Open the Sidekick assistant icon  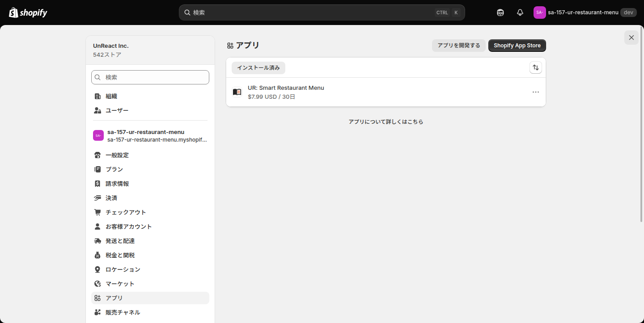coord(500,13)
